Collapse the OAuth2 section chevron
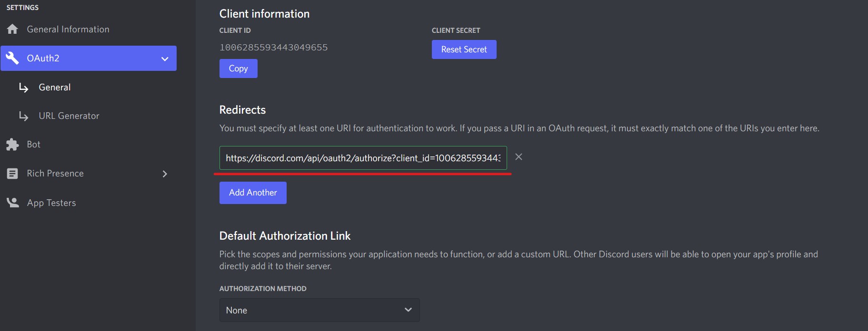This screenshot has height=331, width=868. [x=165, y=59]
